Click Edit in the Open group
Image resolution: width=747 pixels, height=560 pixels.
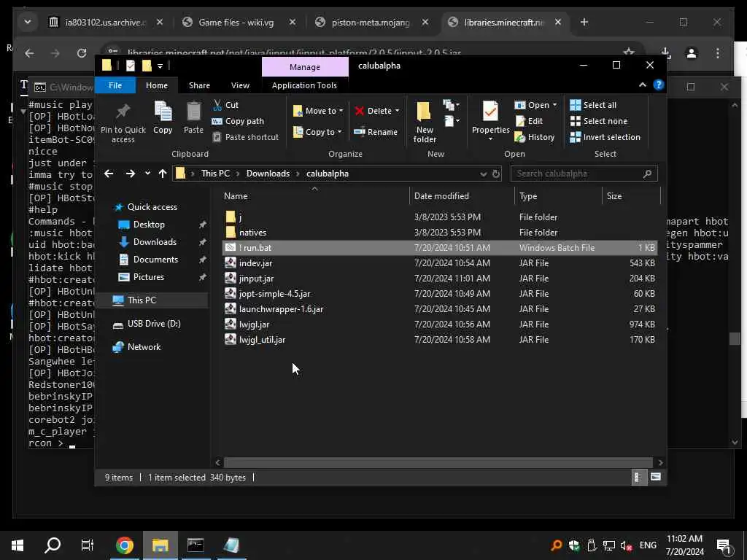click(529, 121)
